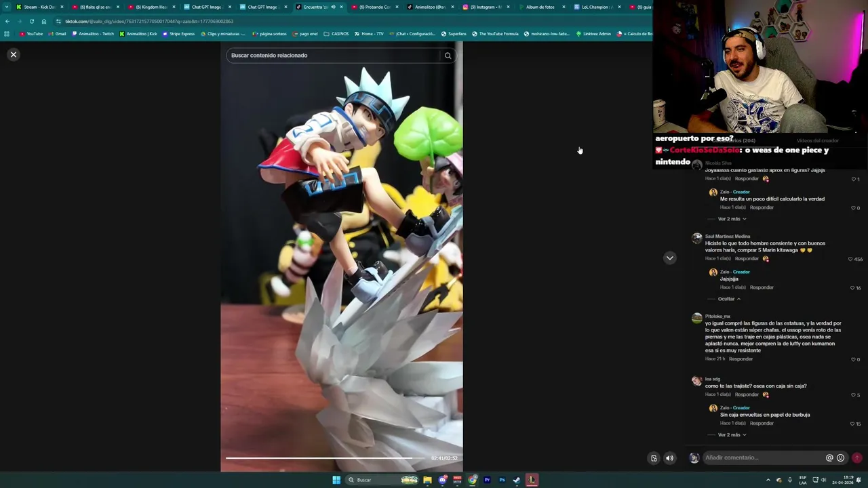Open Windows Start menu
Screen dimensions: 868x488
click(x=336, y=480)
